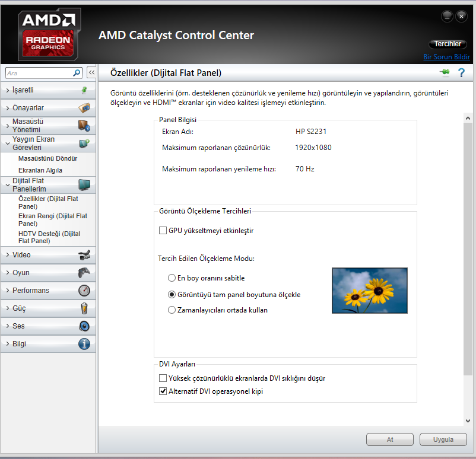
Task: Open Ekran Rengi (Dijital Flat Panel)
Action: tap(52, 219)
